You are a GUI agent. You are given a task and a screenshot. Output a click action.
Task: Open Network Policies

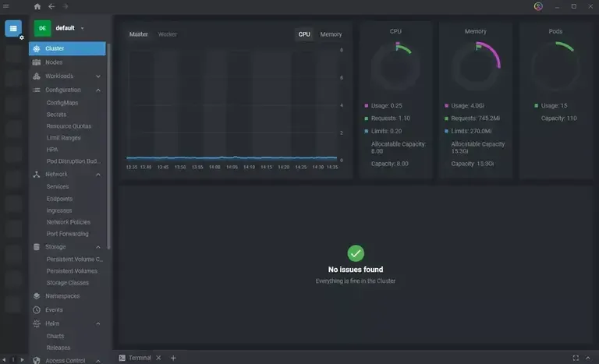[x=69, y=222]
